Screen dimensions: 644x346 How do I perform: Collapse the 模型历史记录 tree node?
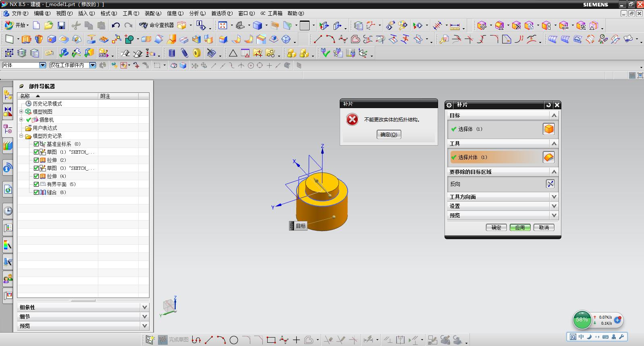(21, 136)
